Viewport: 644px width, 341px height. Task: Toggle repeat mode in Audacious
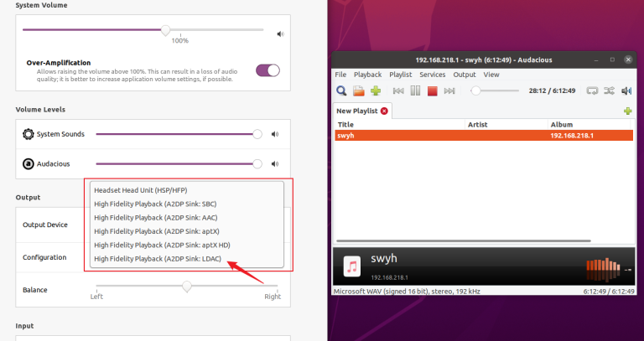tap(592, 90)
